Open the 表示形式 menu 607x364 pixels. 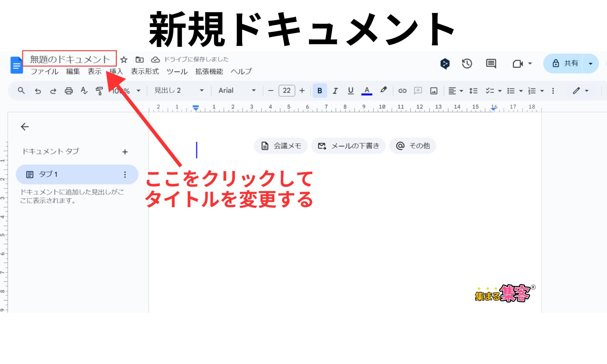[x=145, y=71]
